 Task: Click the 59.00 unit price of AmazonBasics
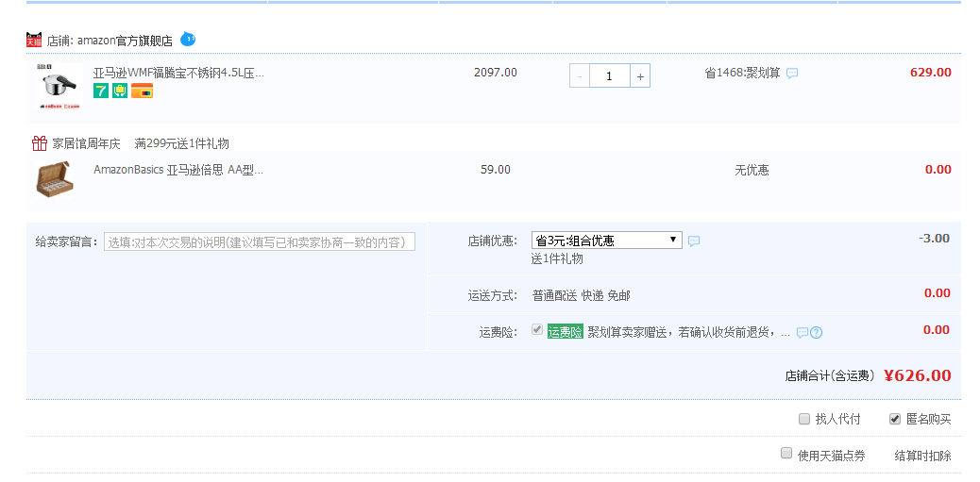(x=496, y=170)
